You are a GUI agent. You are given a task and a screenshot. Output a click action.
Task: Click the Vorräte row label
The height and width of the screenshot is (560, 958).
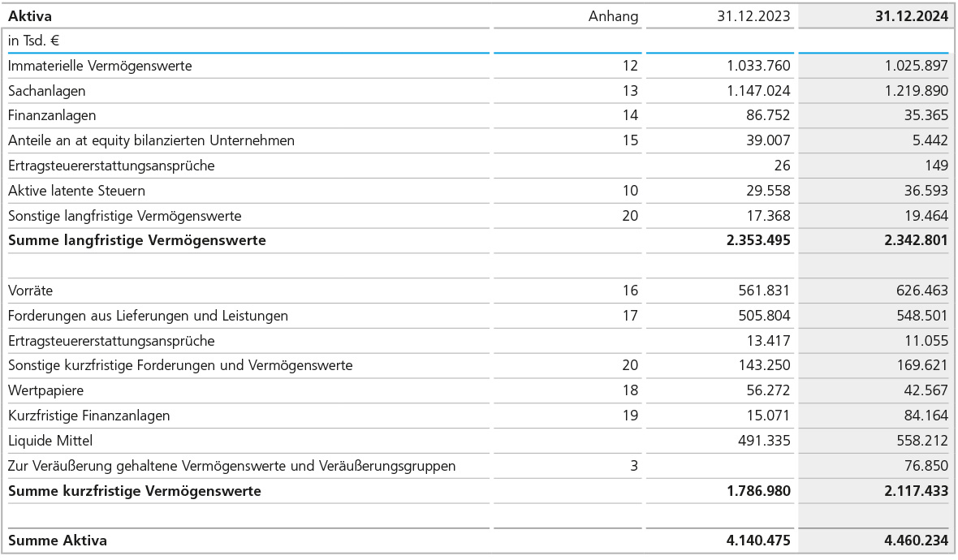coord(30,291)
